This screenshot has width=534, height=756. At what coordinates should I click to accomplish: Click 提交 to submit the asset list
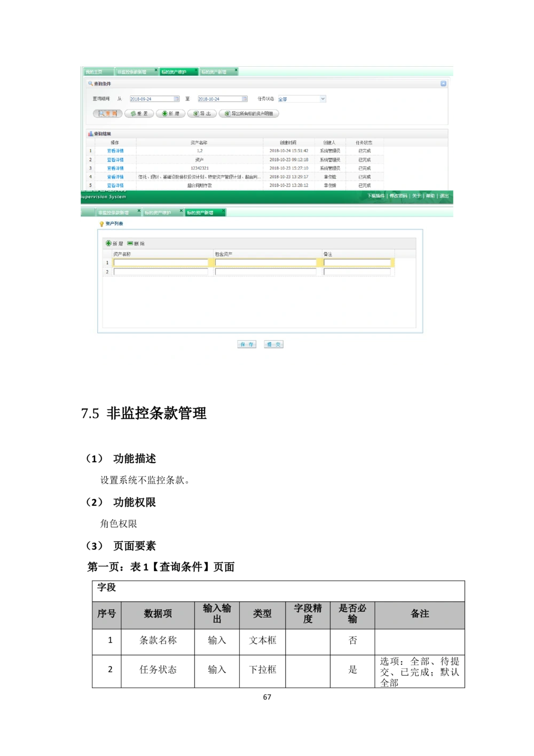274,344
